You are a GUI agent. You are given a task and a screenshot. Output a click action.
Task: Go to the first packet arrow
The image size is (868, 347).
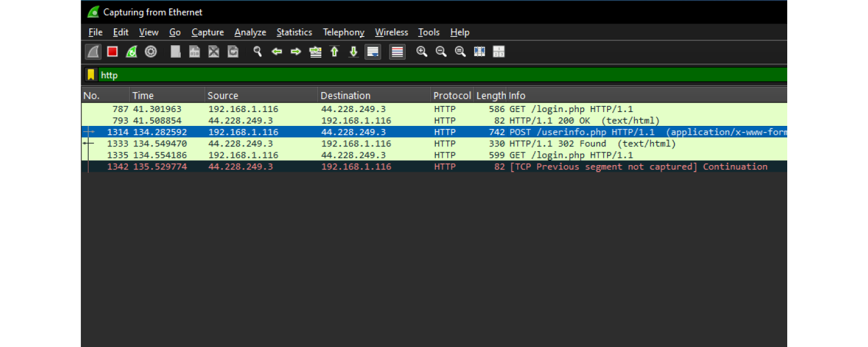tap(335, 52)
